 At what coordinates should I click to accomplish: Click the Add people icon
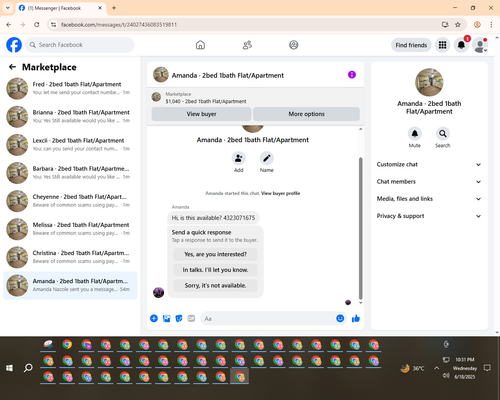(x=239, y=158)
